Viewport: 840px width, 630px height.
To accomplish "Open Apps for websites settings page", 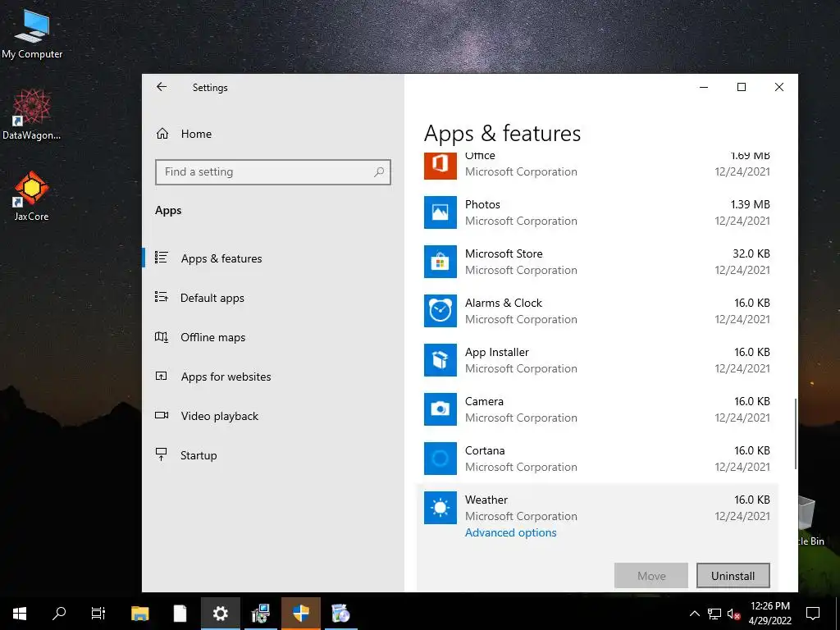I will pos(273,377).
